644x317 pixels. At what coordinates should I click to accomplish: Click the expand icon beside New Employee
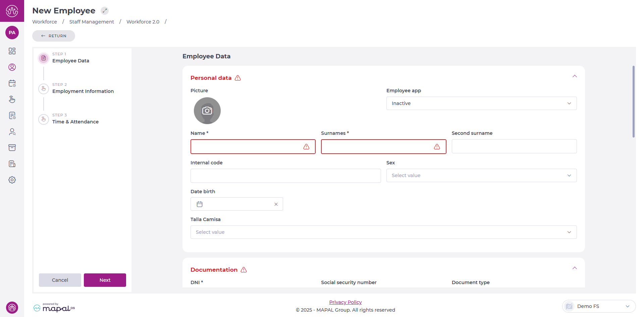(105, 11)
